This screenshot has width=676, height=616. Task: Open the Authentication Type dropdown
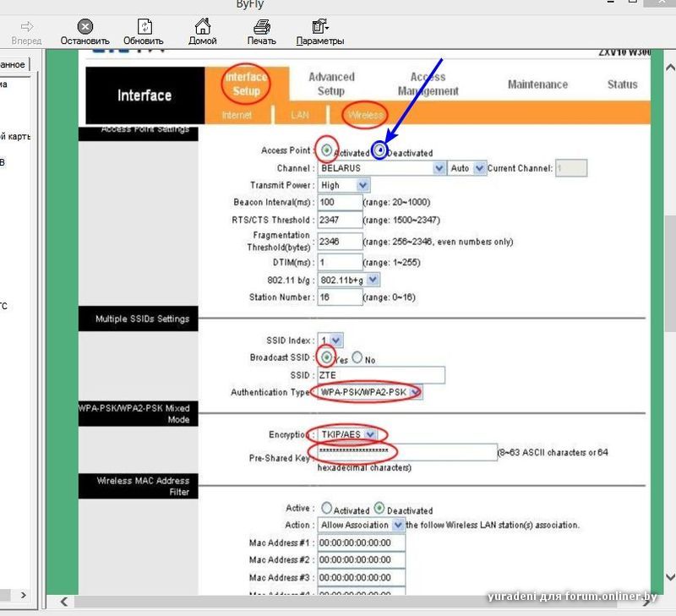point(369,392)
